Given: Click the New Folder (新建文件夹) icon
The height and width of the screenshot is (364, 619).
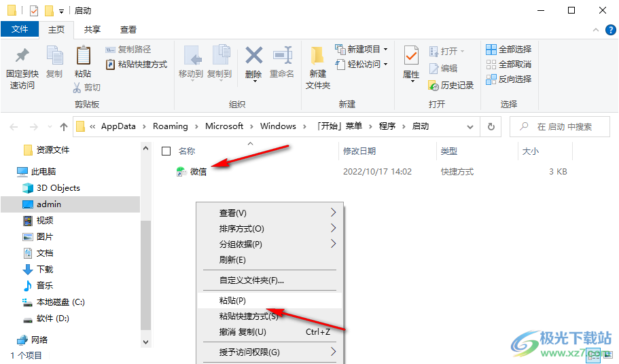Looking at the screenshot, I should click(x=317, y=56).
